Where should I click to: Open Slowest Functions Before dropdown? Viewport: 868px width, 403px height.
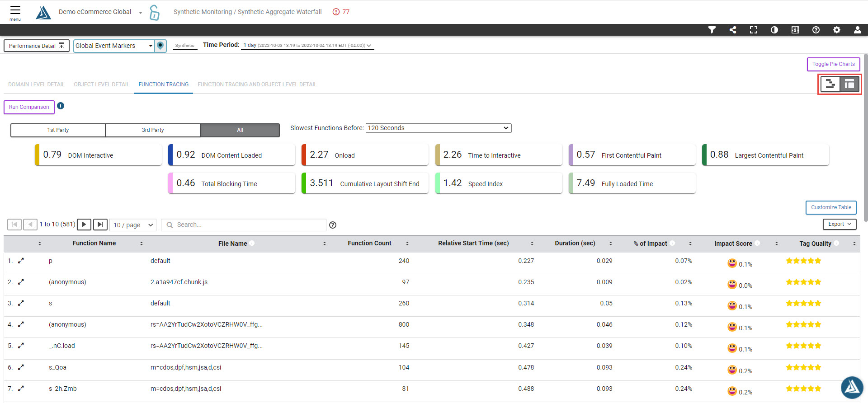point(438,128)
